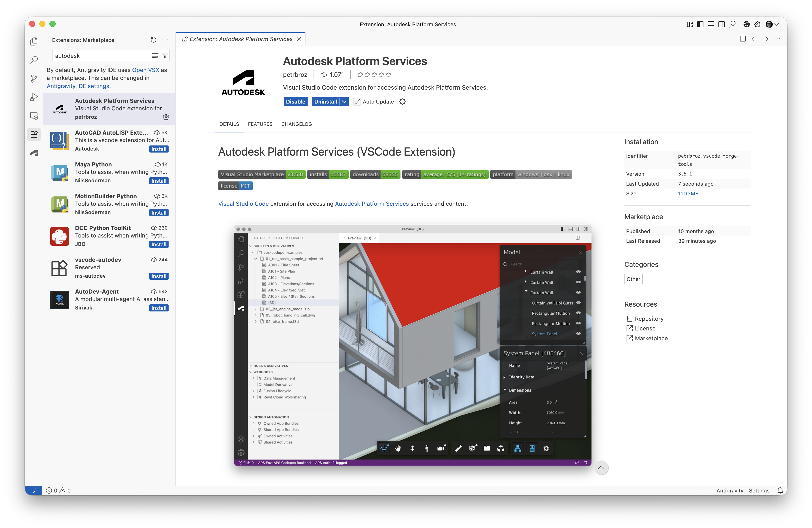Open the Explorer view in the activity bar
This screenshot has width=812, height=528.
point(34,41)
